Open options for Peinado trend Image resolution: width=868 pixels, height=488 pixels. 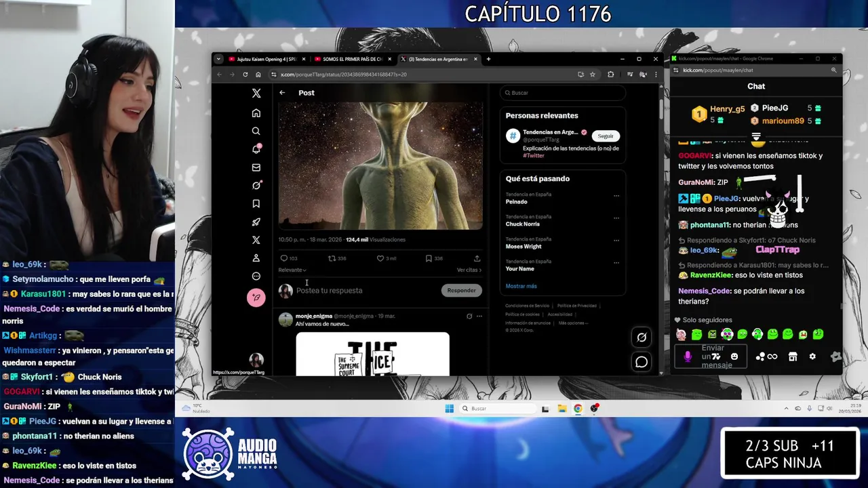616,196
